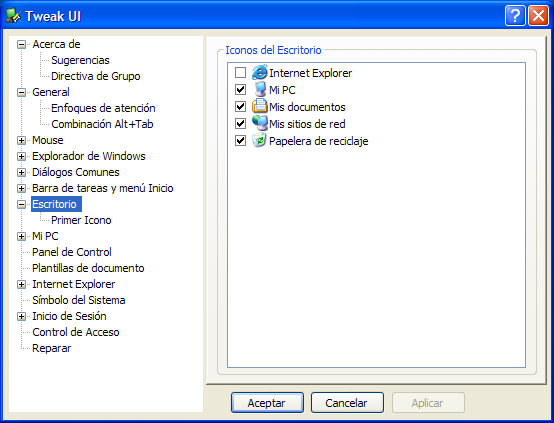Select Sugerencias in the tree

[80, 60]
